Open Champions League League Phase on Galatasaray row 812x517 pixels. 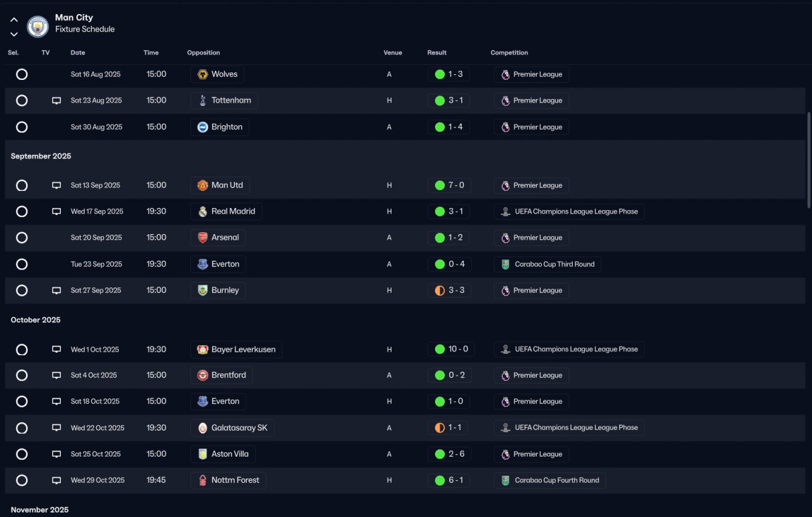pos(569,428)
